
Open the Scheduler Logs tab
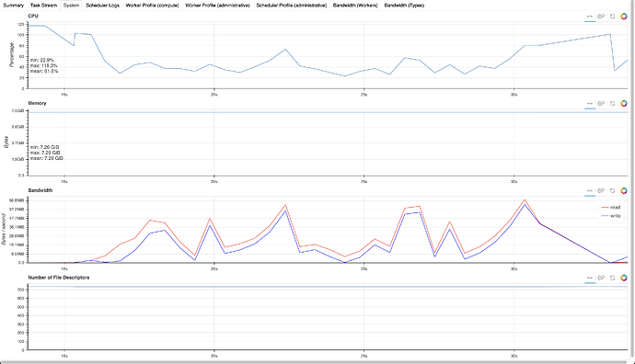click(102, 6)
